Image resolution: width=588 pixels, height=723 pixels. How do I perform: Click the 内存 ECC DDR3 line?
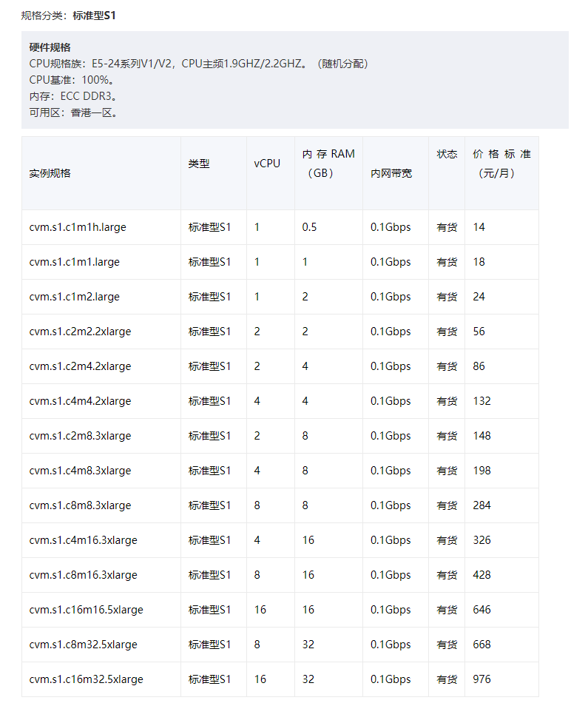click(74, 96)
